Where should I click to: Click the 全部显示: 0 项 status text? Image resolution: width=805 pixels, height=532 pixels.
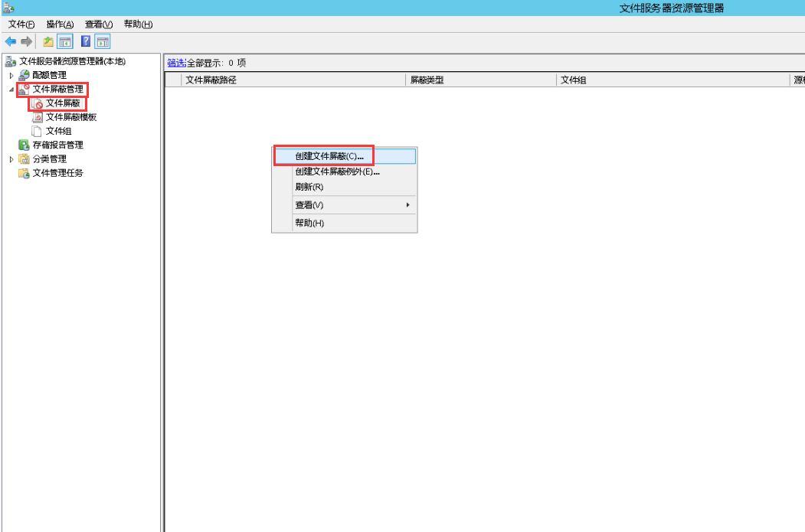point(216,63)
